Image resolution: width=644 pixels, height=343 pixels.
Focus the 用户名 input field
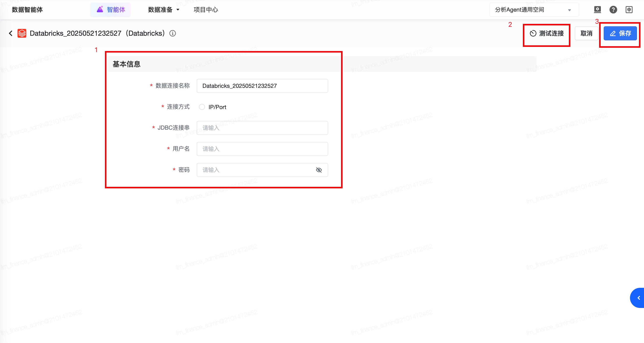coord(262,149)
